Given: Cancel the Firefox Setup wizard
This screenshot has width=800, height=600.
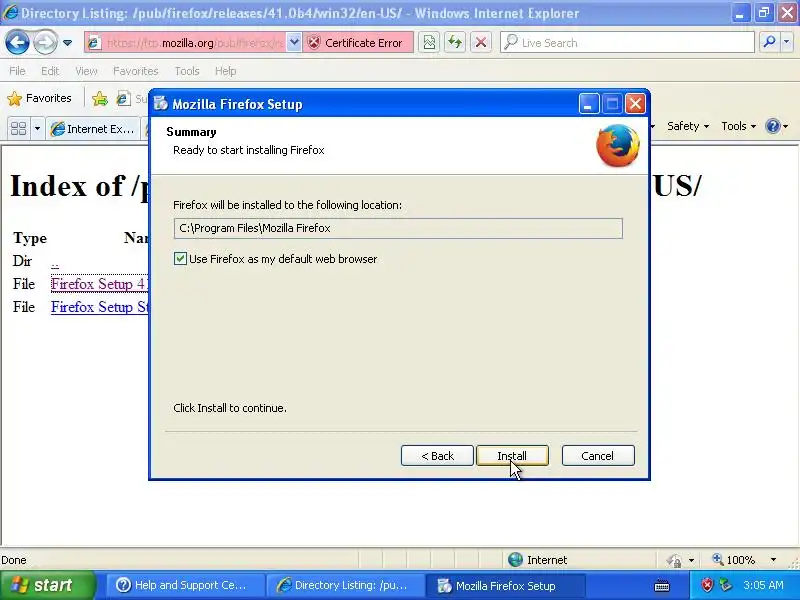Looking at the screenshot, I should pos(598,456).
